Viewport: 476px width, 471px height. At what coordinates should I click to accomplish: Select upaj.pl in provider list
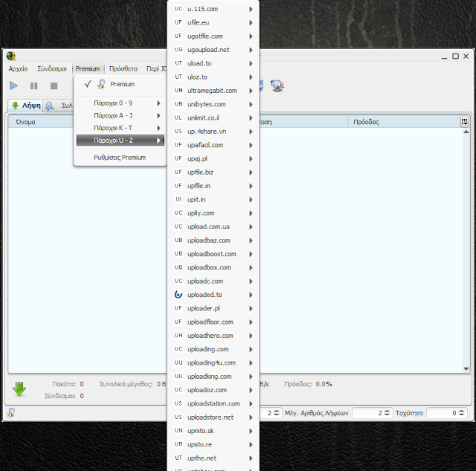click(213, 158)
